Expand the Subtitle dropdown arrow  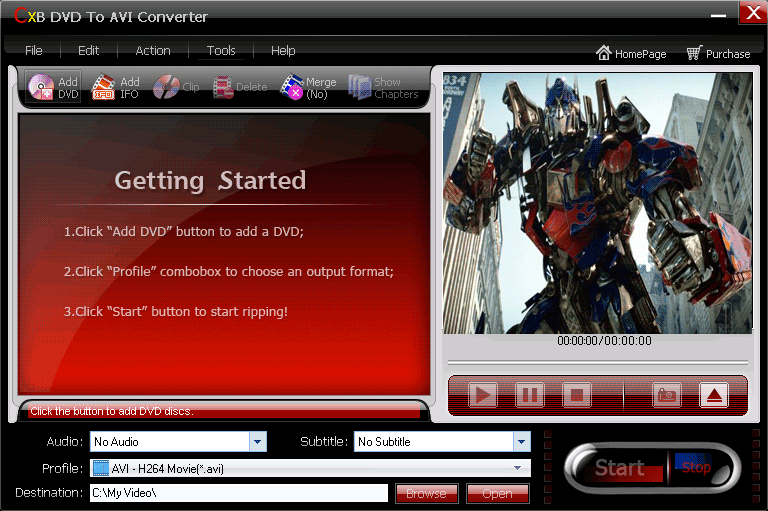tap(522, 441)
